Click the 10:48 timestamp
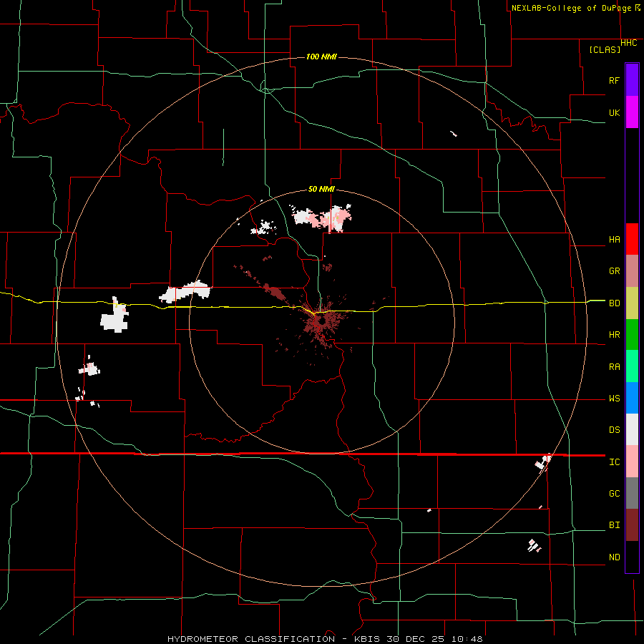644x644 pixels. [x=467, y=639]
